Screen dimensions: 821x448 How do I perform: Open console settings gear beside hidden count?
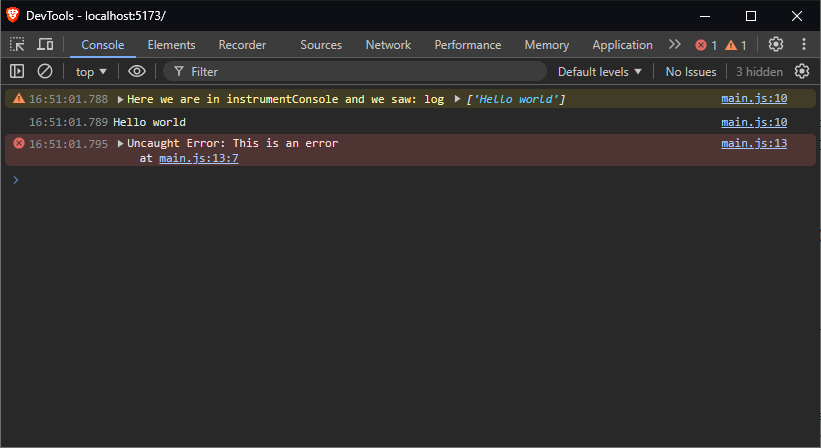[801, 71]
